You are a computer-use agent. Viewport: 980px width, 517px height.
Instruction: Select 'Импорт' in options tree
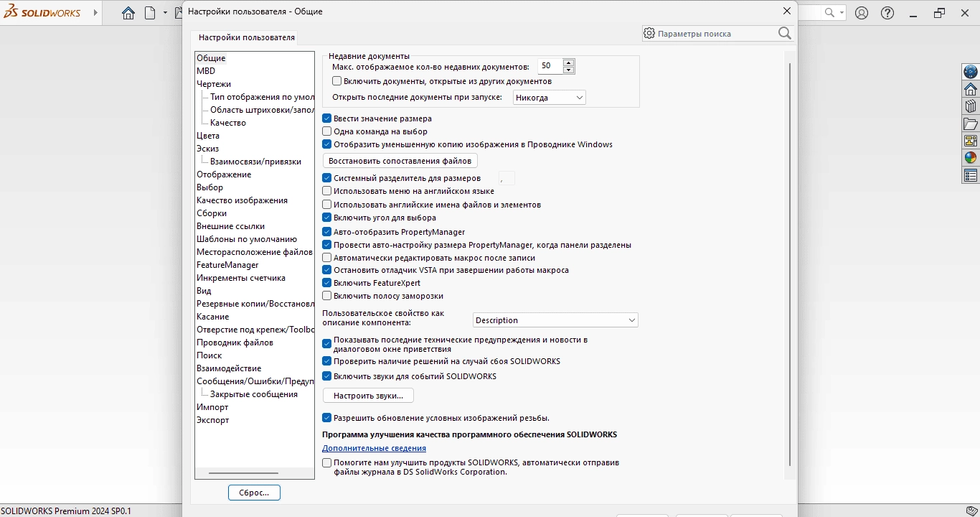tap(212, 407)
